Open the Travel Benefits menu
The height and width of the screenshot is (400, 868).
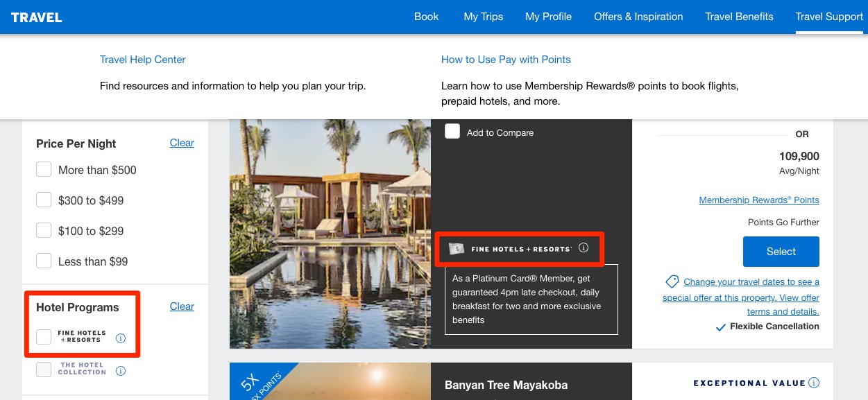[739, 17]
